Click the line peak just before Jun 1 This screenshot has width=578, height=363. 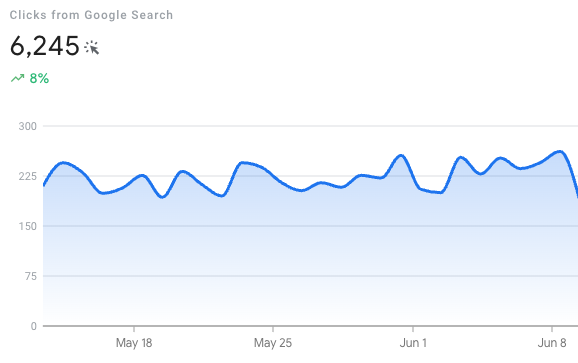coord(401,156)
